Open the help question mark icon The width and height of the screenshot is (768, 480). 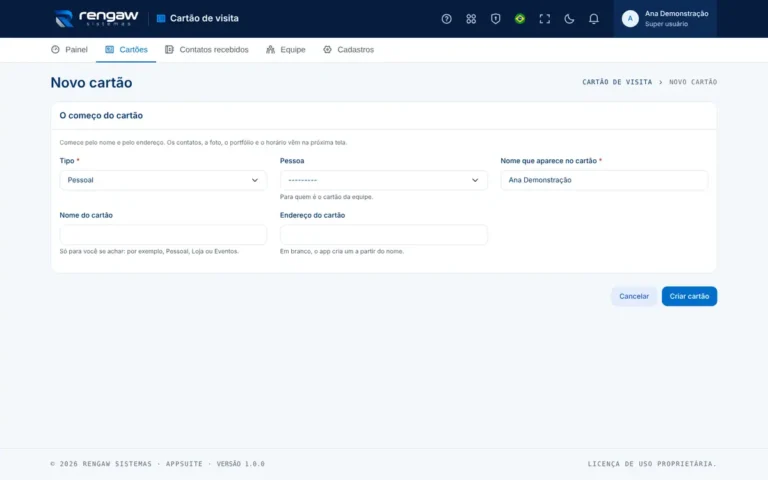tap(446, 19)
